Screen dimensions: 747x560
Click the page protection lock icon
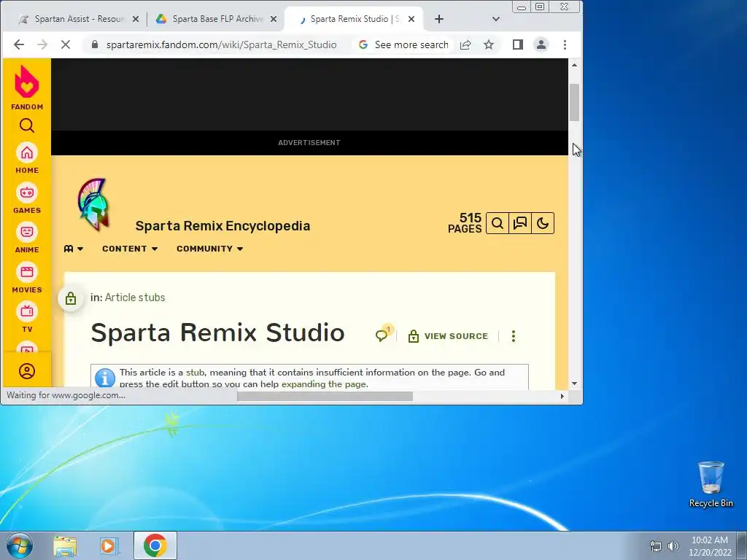coord(71,298)
